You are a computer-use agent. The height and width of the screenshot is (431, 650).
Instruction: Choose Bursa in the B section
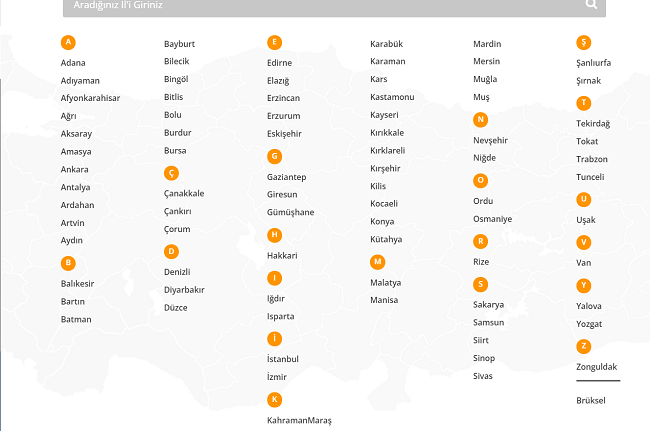coord(175,150)
